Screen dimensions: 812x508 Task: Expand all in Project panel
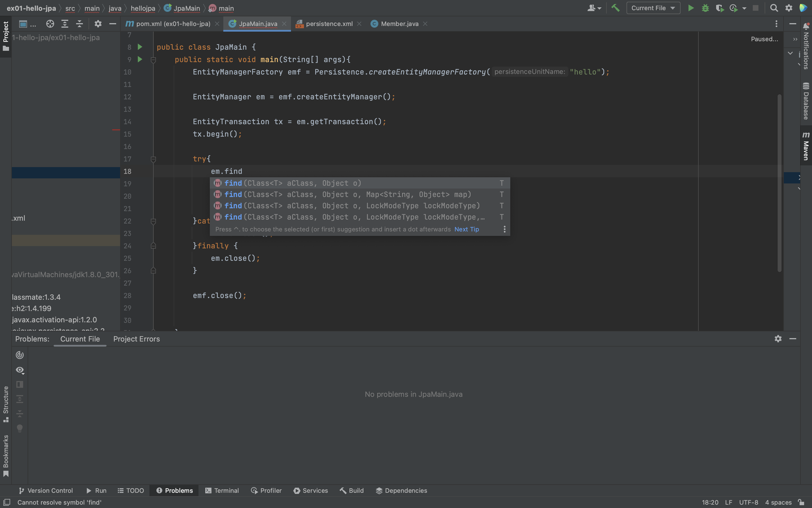tap(65, 24)
